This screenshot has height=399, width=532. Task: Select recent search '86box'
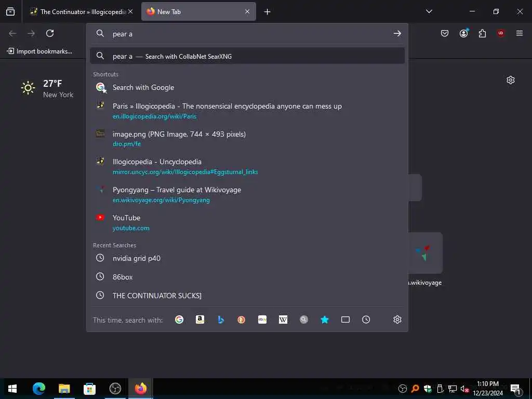247,277
